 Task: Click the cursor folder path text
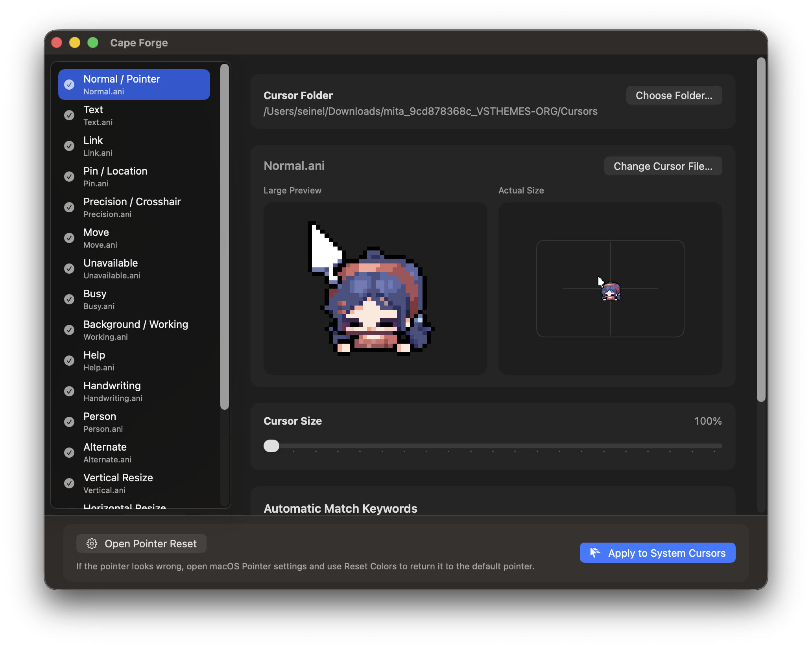tap(430, 111)
